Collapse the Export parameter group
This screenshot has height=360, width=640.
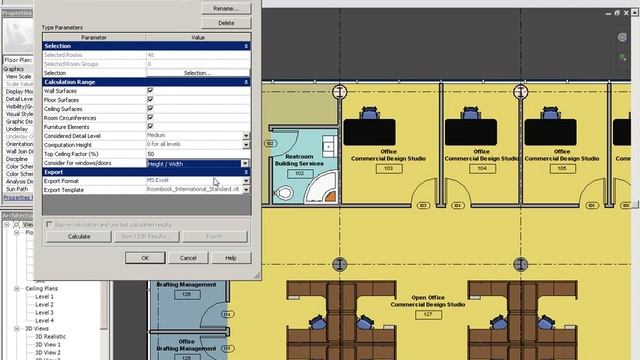246,172
